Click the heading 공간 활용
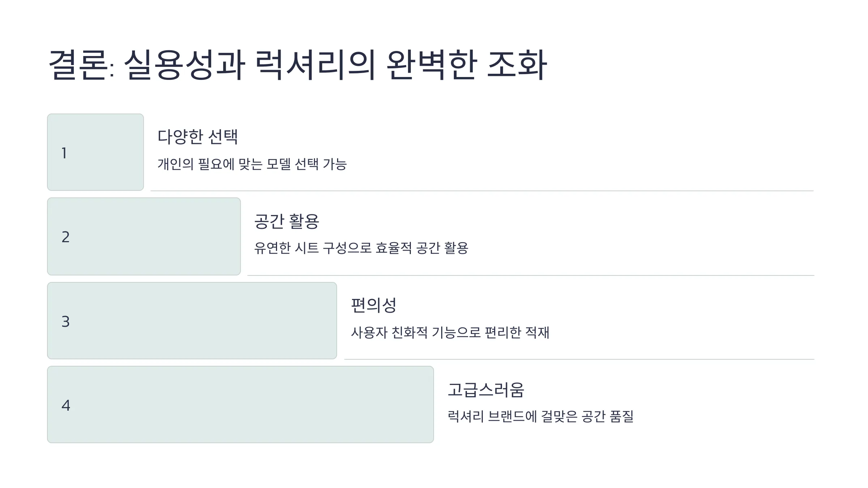The width and height of the screenshot is (868, 488). coord(286,221)
